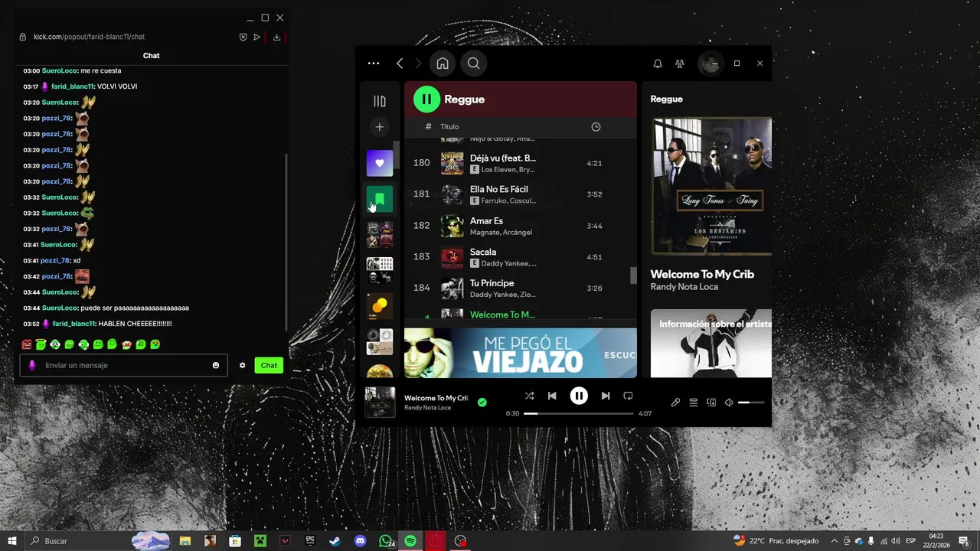
Task: Expand Your Library sidebar
Action: coord(380,101)
